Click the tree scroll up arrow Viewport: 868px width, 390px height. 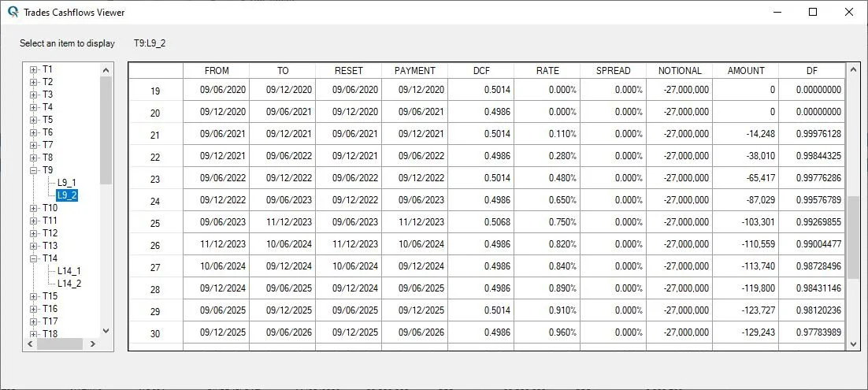[x=106, y=70]
